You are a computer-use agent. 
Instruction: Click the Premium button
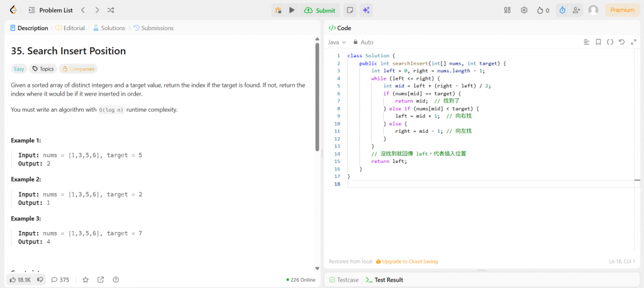point(622,10)
